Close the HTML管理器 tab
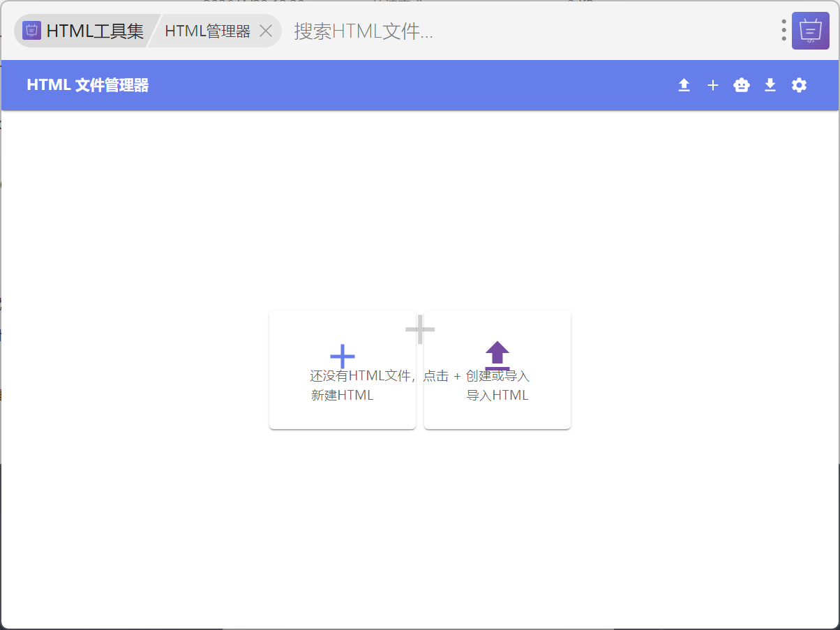This screenshot has width=840, height=630. (266, 31)
